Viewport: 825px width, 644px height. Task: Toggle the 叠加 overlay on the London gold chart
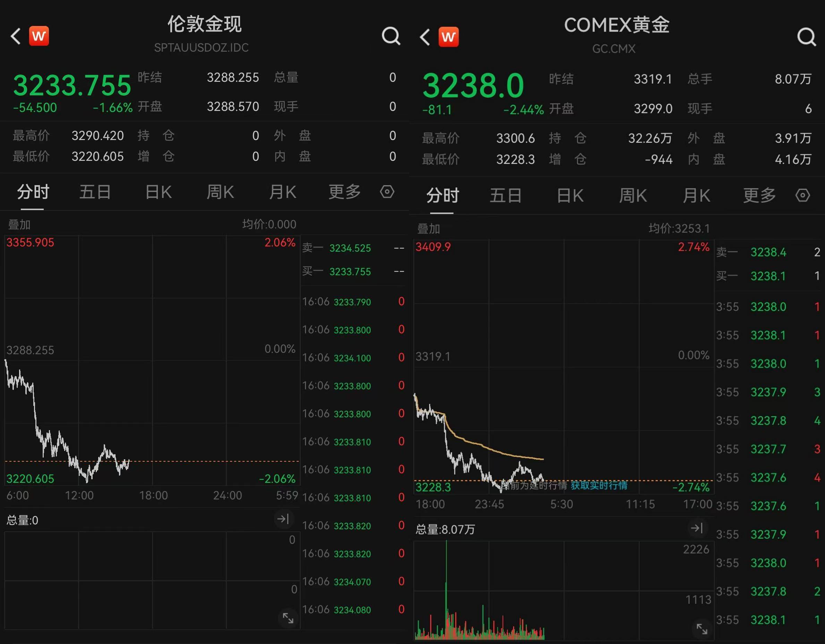(19, 224)
